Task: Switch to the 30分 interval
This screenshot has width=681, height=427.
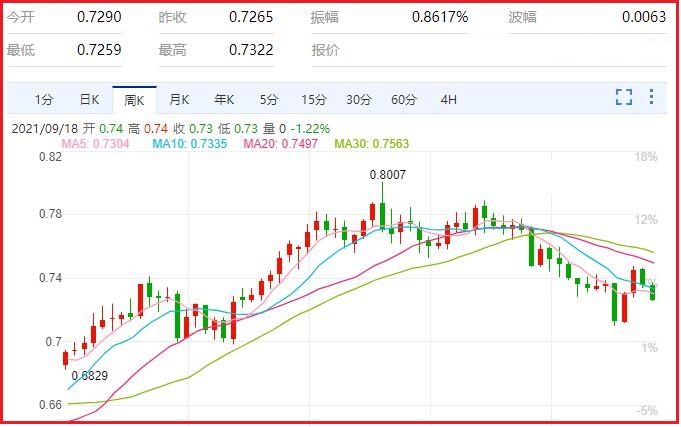Action: point(359,99)
